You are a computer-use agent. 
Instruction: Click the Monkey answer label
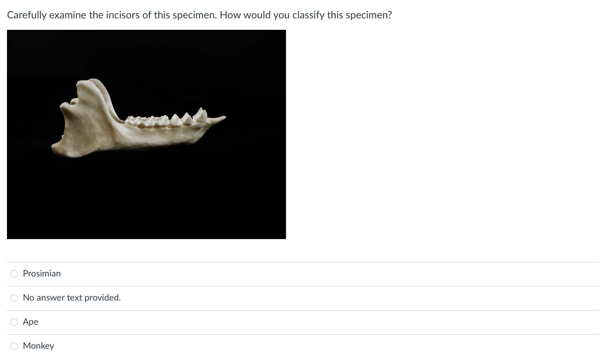(x=38, y=346)
